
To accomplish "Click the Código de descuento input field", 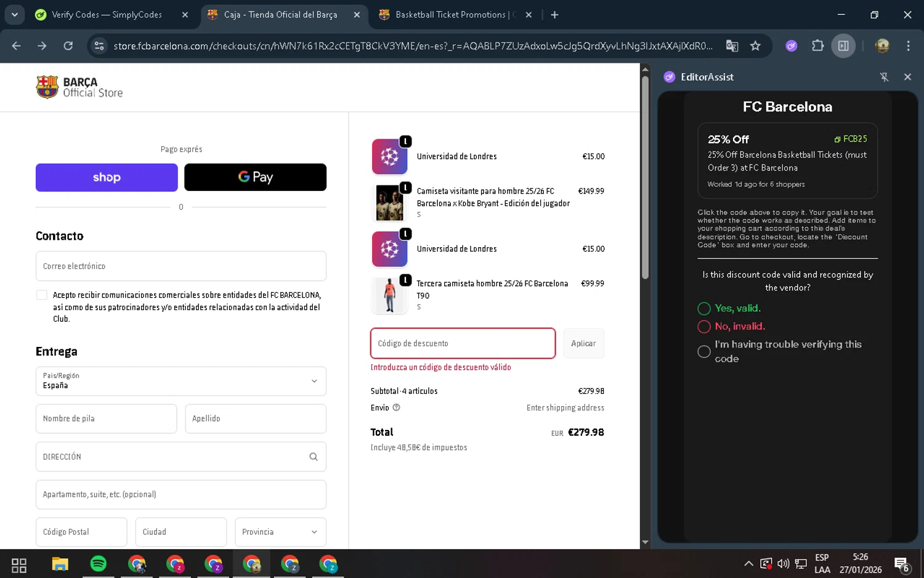I will tap(463, 343).
